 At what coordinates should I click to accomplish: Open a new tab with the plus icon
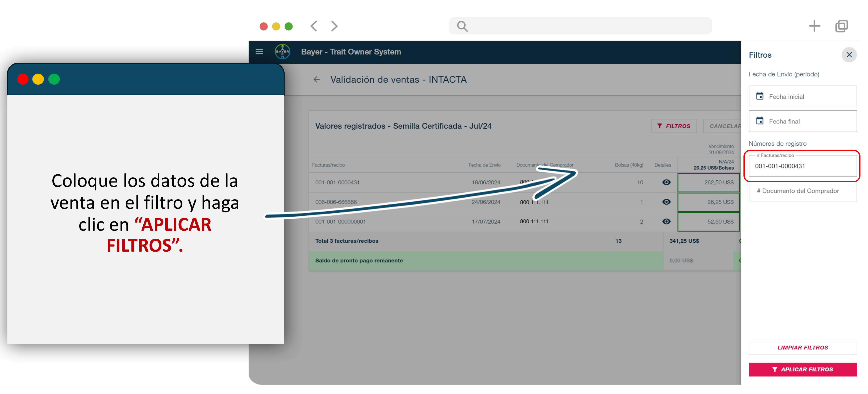[x=814, y=26]
